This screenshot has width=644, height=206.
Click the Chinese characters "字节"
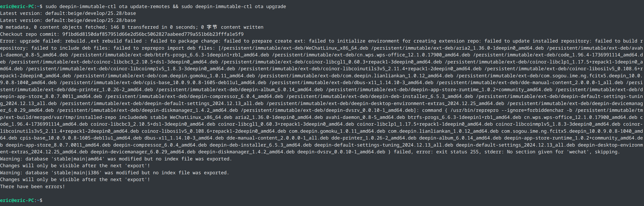pyautogui.click(x=212, y=27)
